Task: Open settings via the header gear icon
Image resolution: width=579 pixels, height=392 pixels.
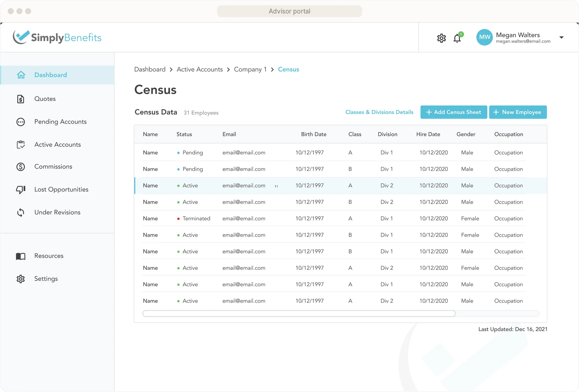Action: coord(441,38)
